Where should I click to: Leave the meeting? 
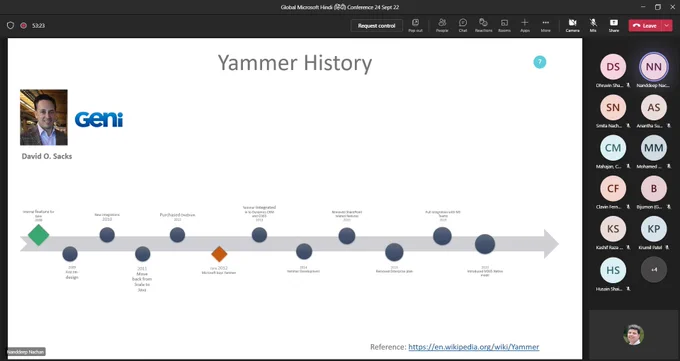(x=645, y=26)
